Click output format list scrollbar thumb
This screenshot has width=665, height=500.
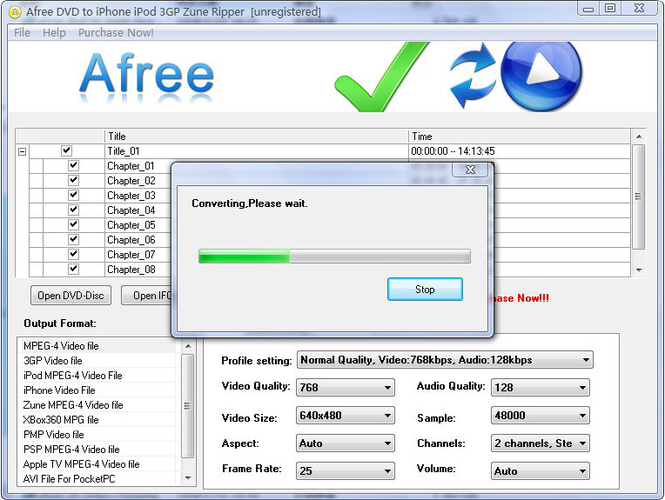pos(187,406)
